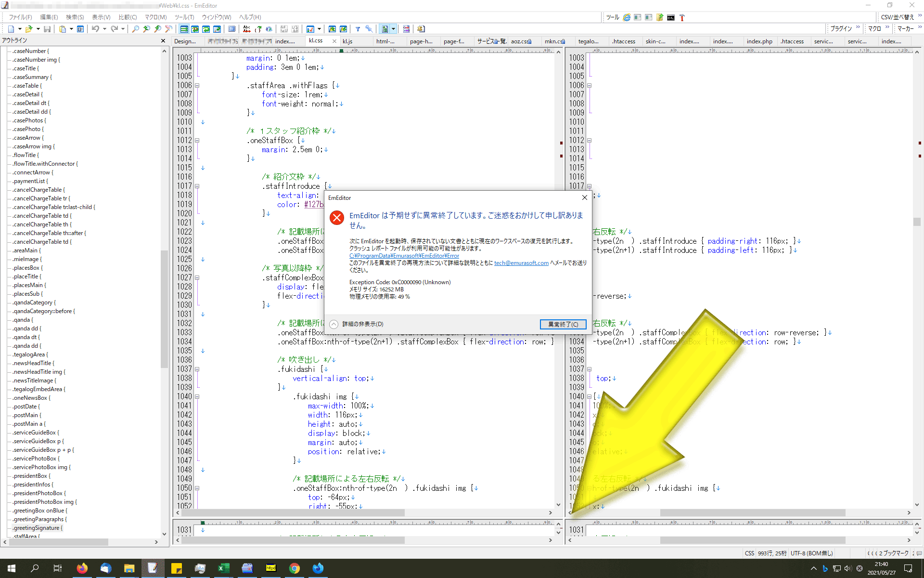
Task: Open File Explorer from the taskbar
Action: 129,568
